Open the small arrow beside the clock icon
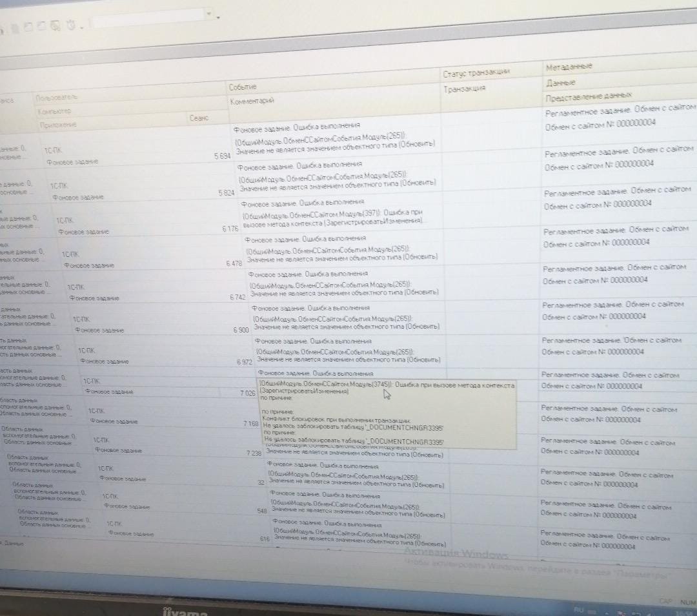The height and width of the screenshot is (616, 697). pos(81,28)
